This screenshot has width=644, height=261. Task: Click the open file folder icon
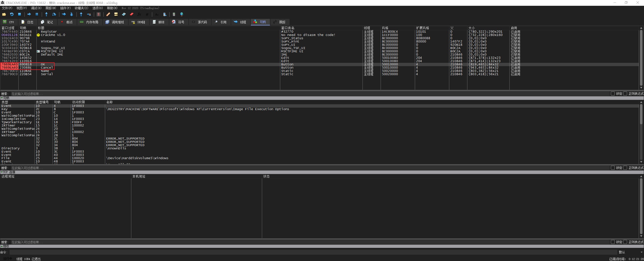coord(4,14)
